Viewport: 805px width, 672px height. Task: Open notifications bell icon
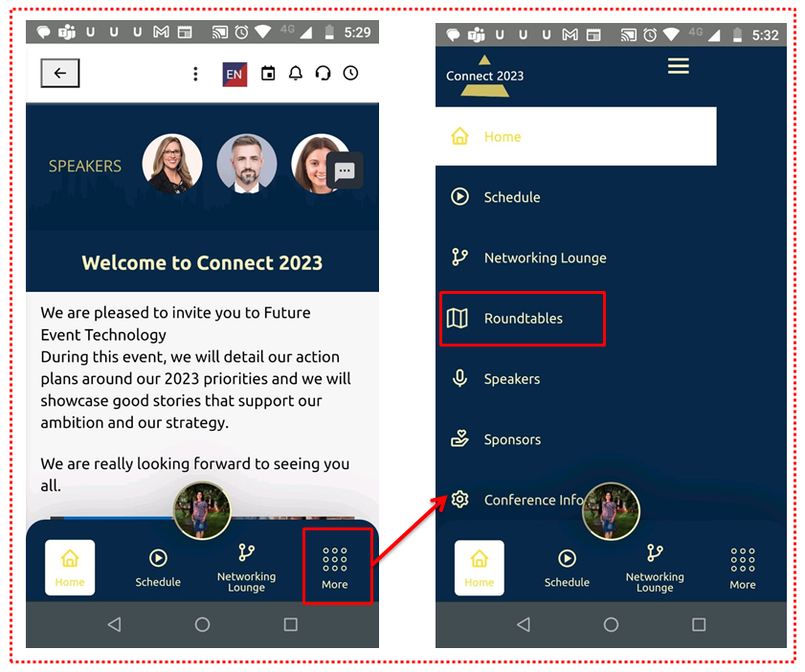pyautogui.click(x=296, y=74)
